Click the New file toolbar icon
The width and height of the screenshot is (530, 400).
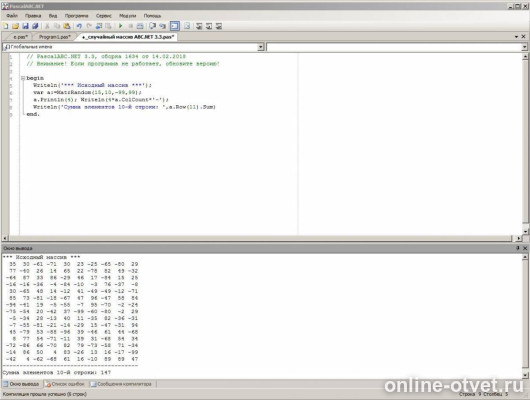(x=5, y=26)
